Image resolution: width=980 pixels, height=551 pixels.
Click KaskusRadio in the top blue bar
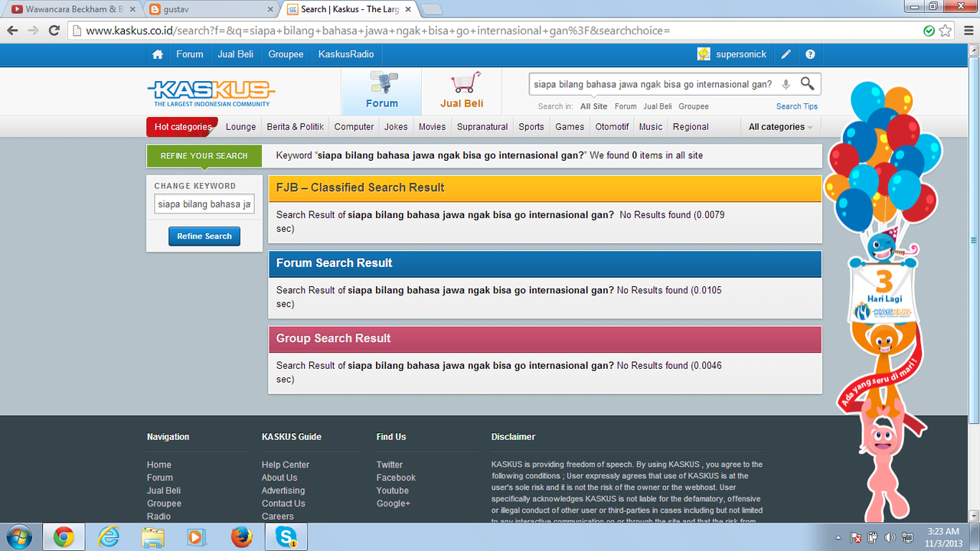(346, 54)
